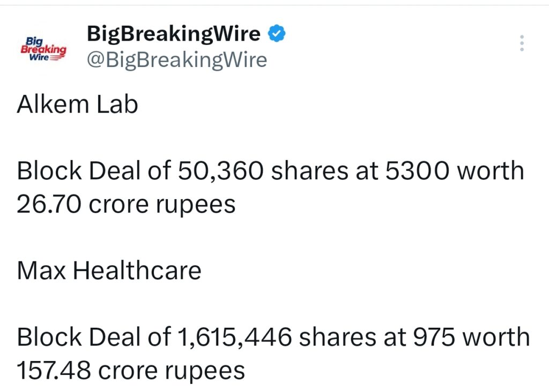Select the 157.48 crore rupees text
The height and width of the screenshot is (392, 549).
[131, 370]
